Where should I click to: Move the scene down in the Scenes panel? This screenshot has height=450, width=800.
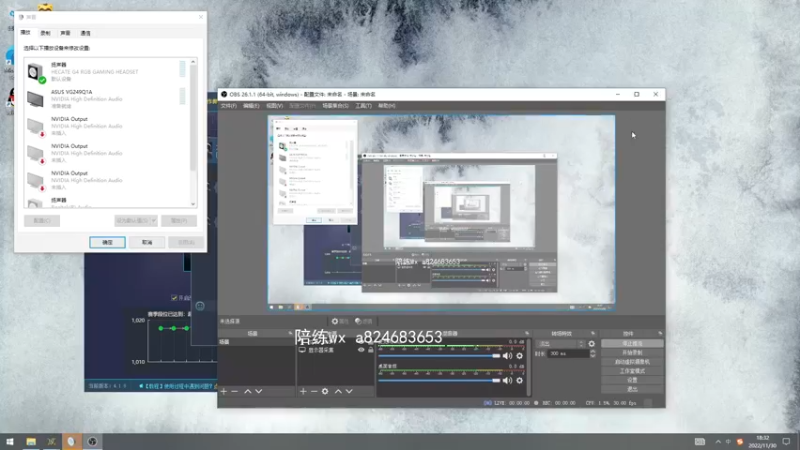[259, 391]
